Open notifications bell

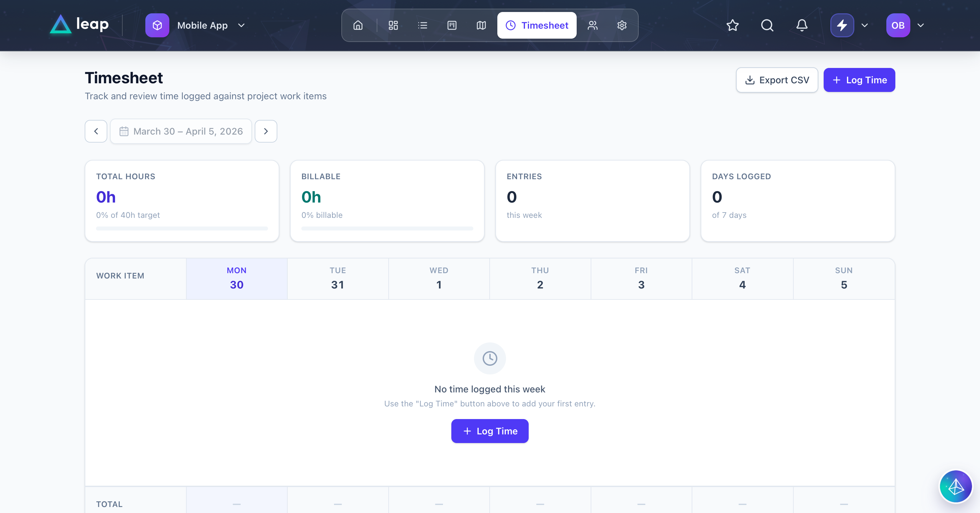tap(801, 25)
